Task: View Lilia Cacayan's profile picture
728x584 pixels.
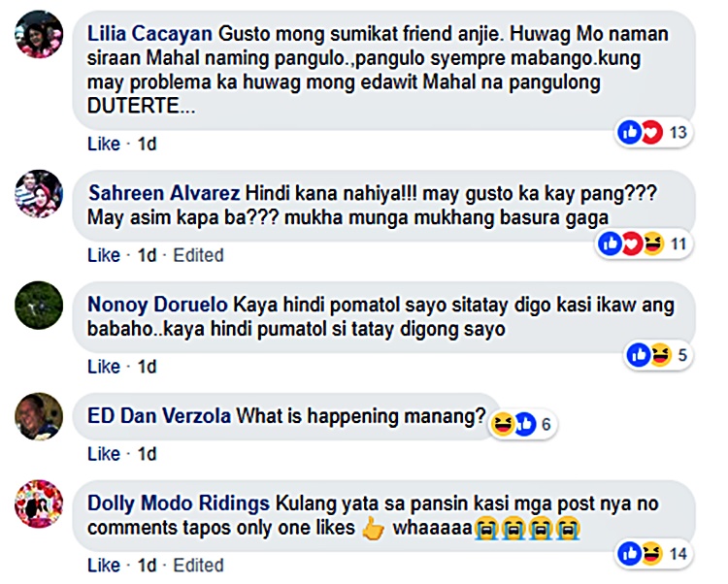Action: click(x=39, y=35)
